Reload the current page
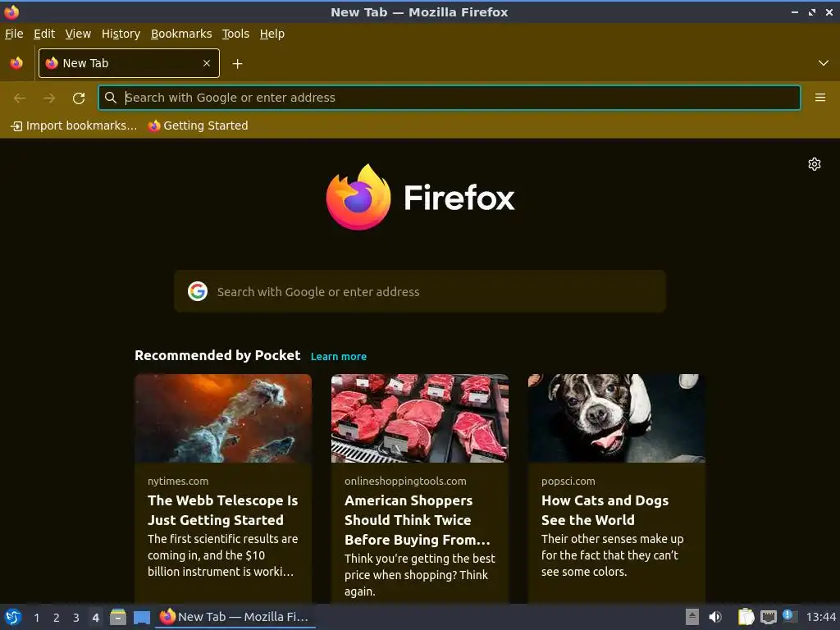 [x=79, y=98]
